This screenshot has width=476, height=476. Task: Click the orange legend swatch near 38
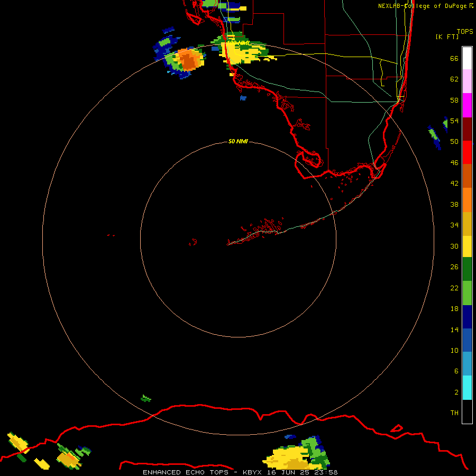pyautogui.click(x=467, y=200)
